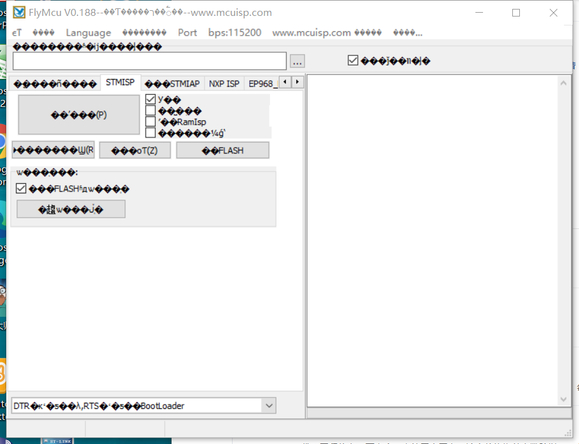Click the option bytes settings button
The width and height of the screenshot is (579, 444).
coord(71,209)
